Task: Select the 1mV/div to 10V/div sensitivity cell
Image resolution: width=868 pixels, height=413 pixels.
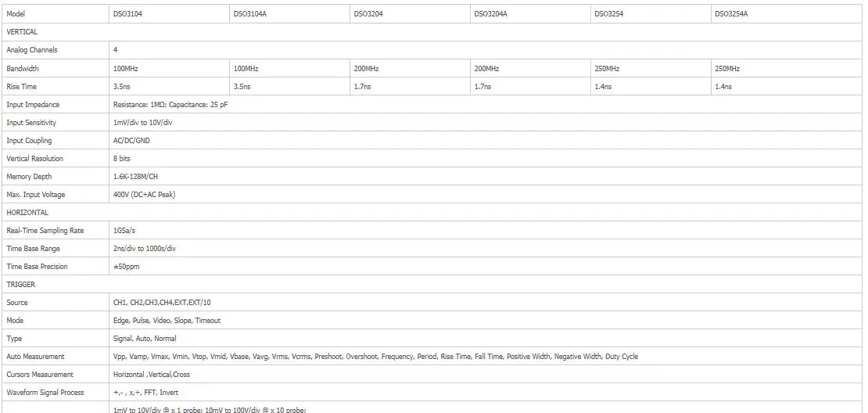Action: pos(486,123)
